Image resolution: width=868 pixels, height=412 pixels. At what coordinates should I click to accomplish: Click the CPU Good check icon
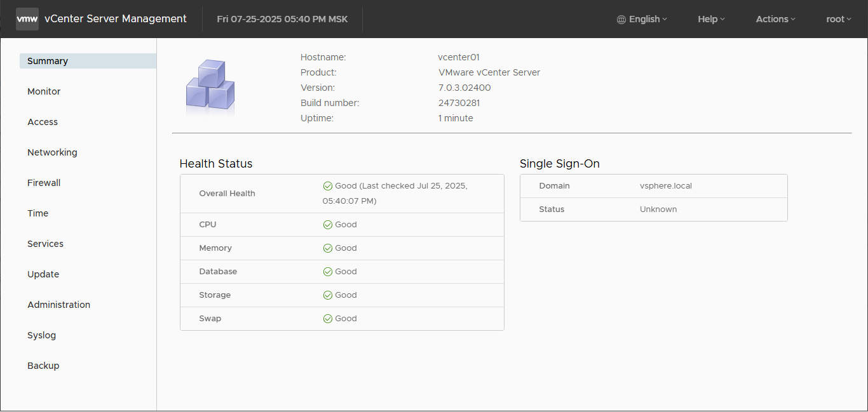pos(328,225)
